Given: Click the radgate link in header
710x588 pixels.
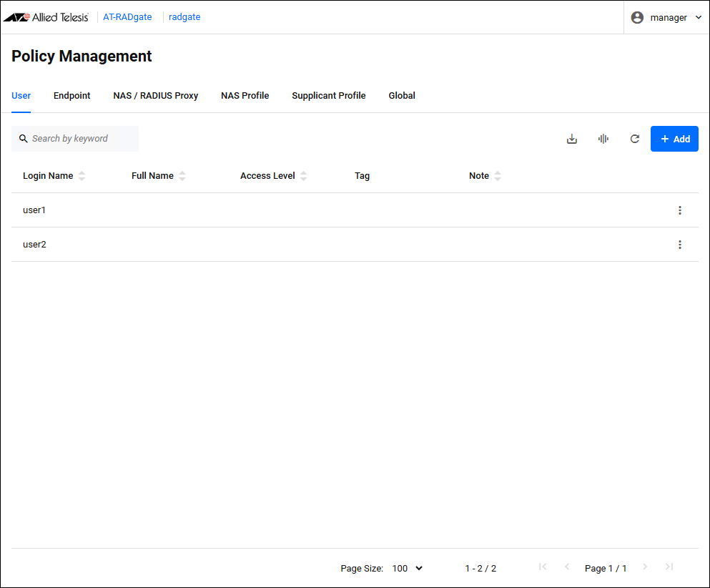Looking at the screenshot, I should click(x=184, y=17).
